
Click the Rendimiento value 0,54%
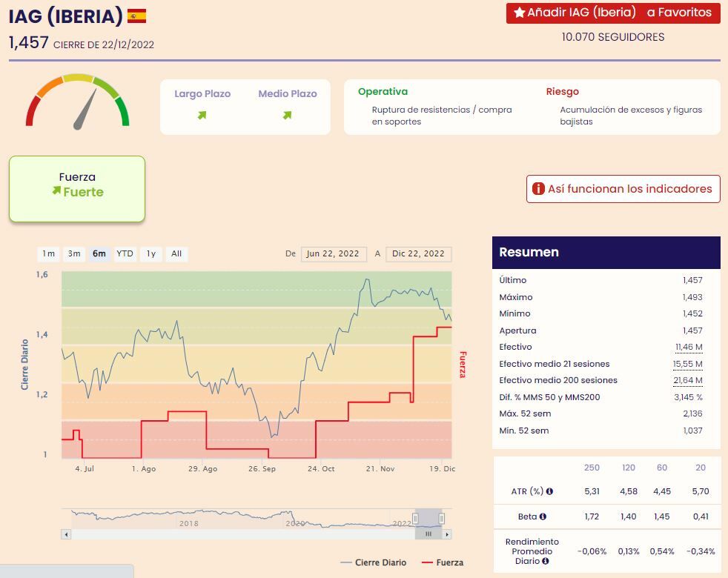point(661,551)
